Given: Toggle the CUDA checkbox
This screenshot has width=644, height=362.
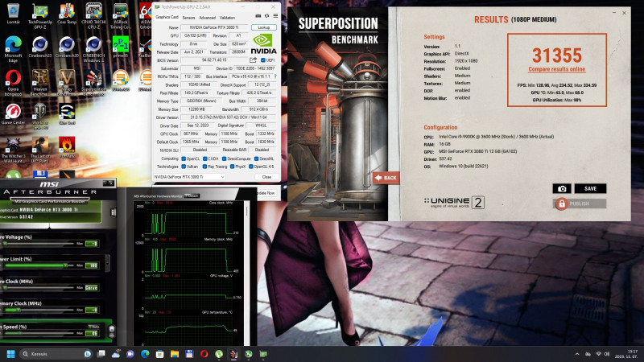Looking at the screenshot, I should click(x=204, y=158).
